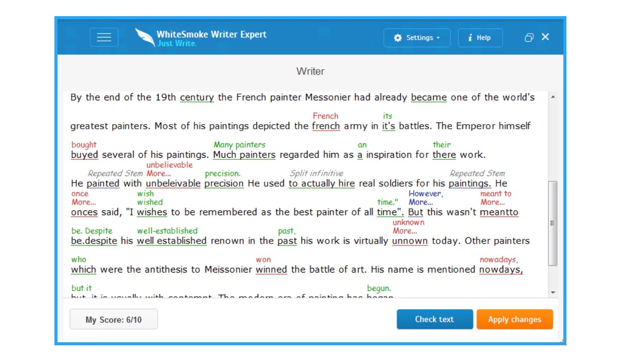
Task: Apply the 'who' suggestion
Action: tap(79, 260)
